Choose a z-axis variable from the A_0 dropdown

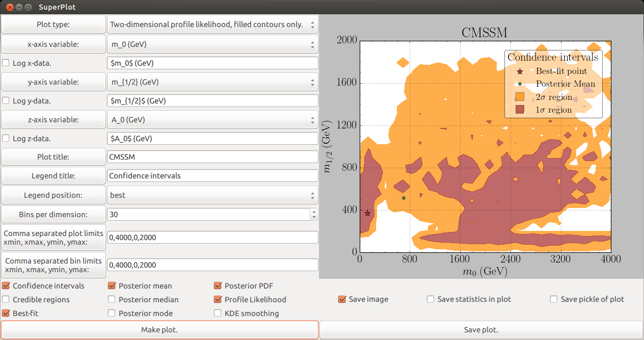[x=212, y=120]
